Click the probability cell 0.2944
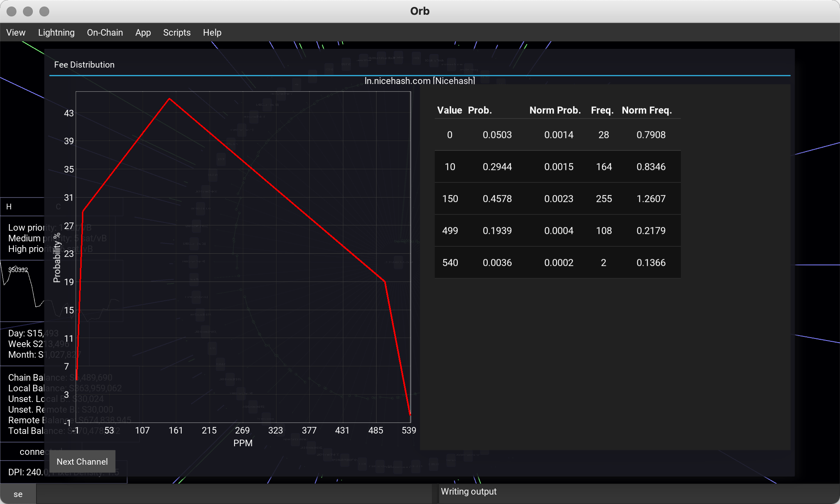Image resolution: width=840 pixels, height=504 pixels. click(497, 167)
